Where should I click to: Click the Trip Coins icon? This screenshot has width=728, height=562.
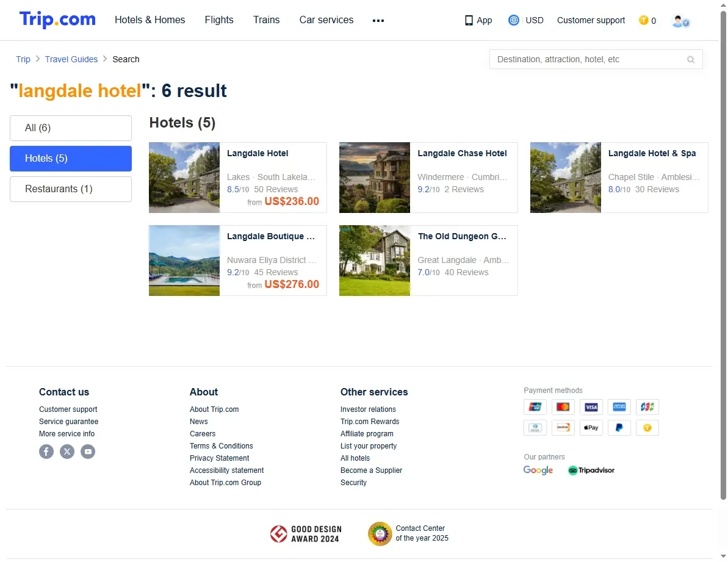644,20
